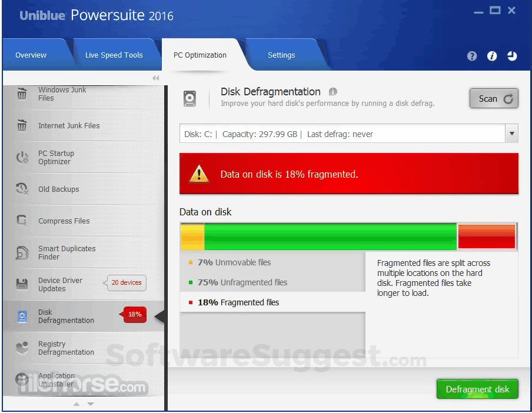Click the fragmentation progress bar
This screenshot has height=413, width=532.
point(347,236)
